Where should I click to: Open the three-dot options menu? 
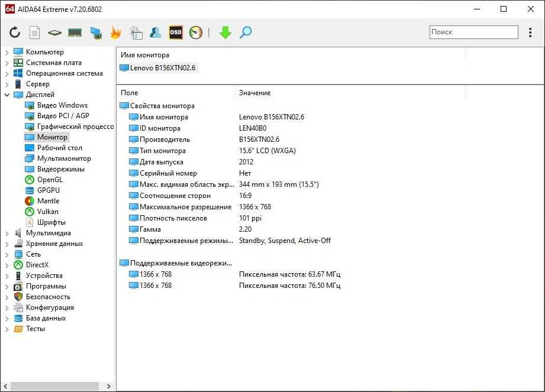coord(530,33)
